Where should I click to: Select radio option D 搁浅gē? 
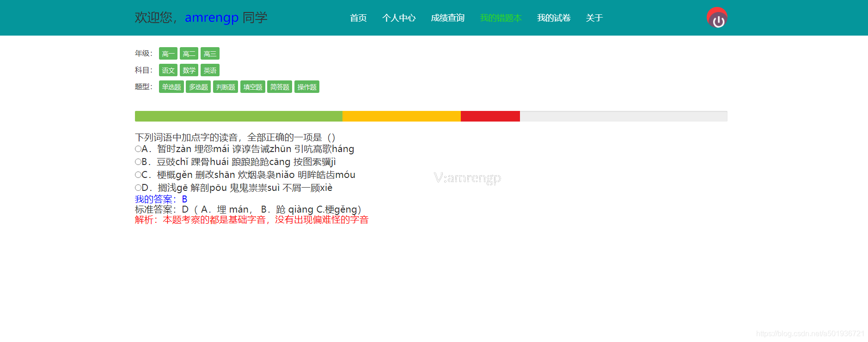tap(138, 188)
